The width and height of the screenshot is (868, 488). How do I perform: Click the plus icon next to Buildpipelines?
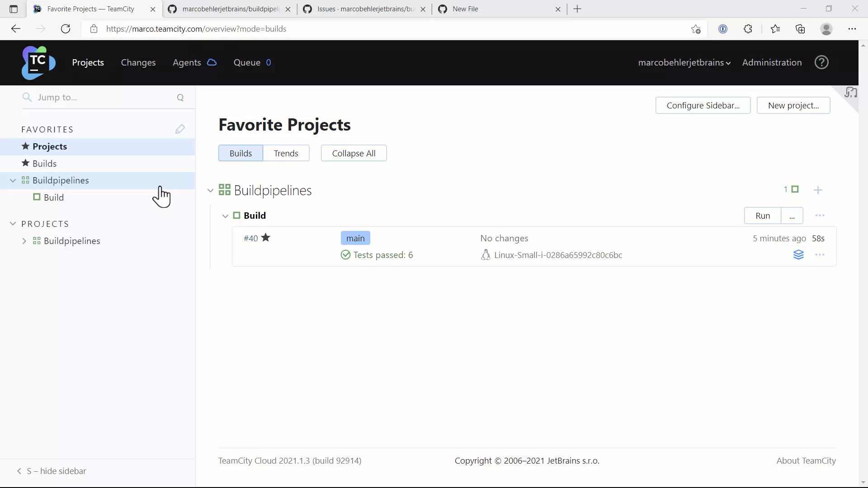[818, 190]
